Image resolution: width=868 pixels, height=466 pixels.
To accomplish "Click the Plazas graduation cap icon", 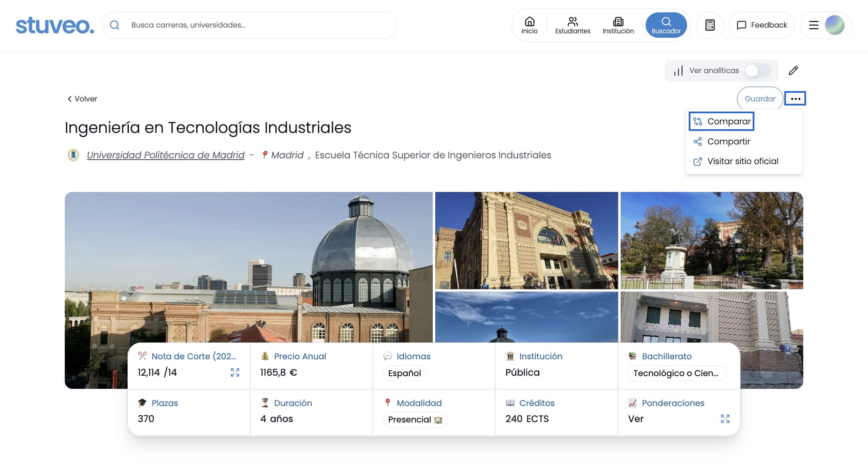I will [x=142, y=403].
